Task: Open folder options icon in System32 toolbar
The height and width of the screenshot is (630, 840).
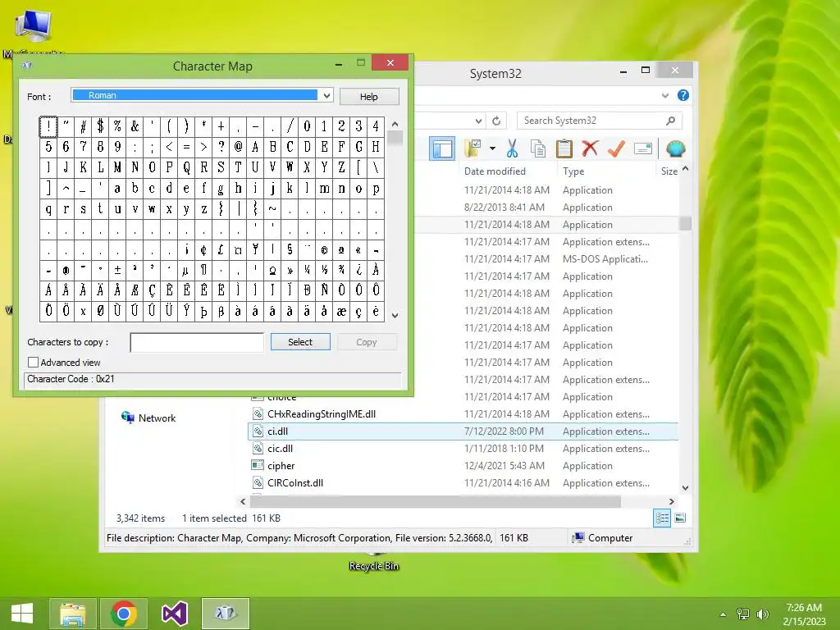Action: tap(473, 148)
